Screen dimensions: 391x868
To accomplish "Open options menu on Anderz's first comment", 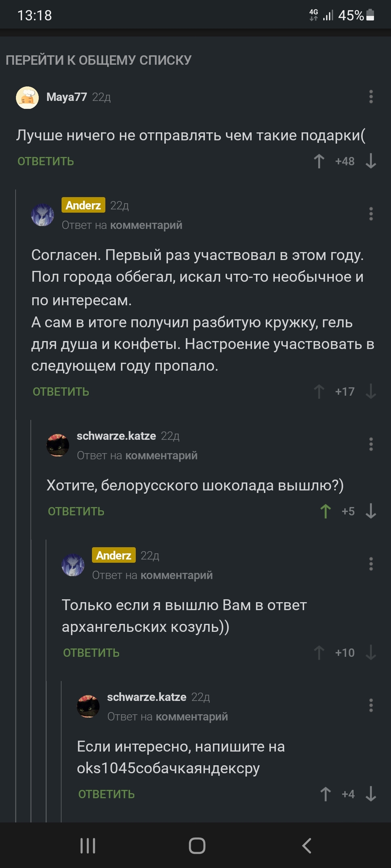I will click(371, 214).
